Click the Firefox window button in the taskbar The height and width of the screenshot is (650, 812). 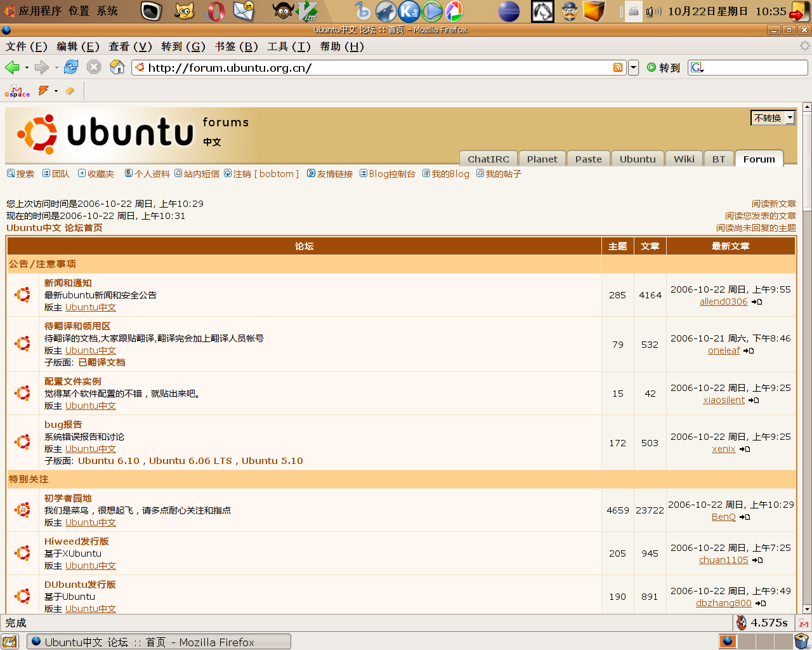point(159,642)
